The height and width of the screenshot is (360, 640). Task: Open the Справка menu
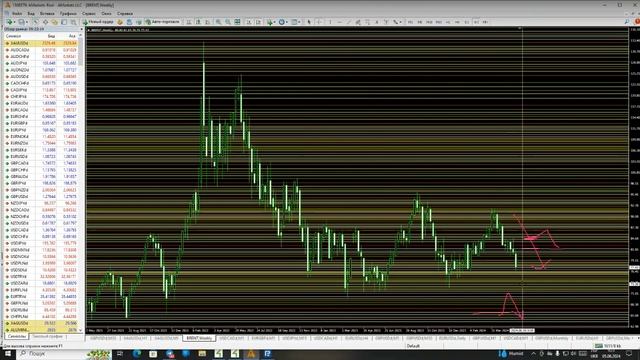[x=124, y=13]
